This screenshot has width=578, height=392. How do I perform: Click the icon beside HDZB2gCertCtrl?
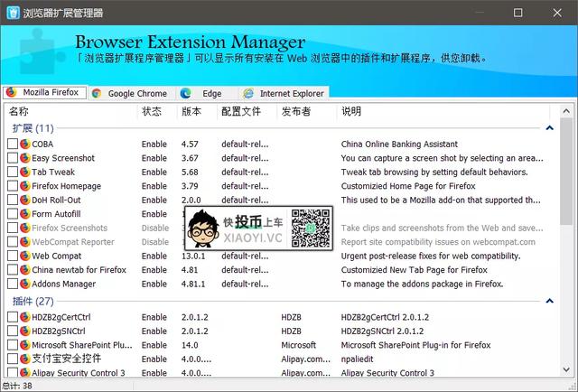point(25,317)
